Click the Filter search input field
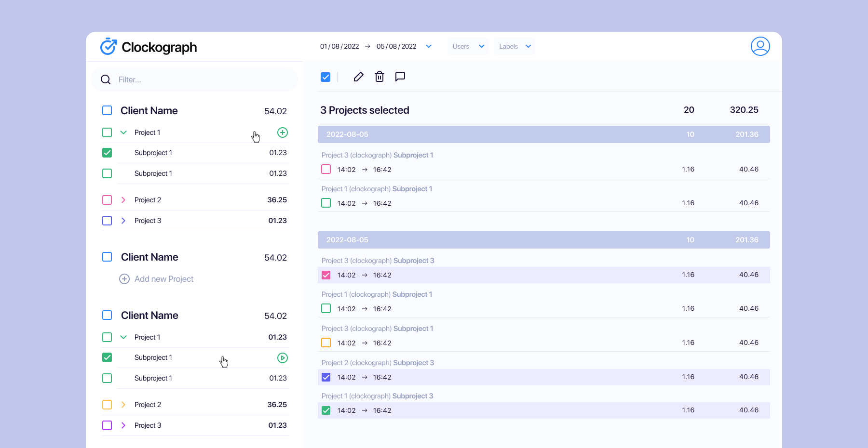Image resolution: width=868 pixels, height=448 pixels. click(203, 80)
